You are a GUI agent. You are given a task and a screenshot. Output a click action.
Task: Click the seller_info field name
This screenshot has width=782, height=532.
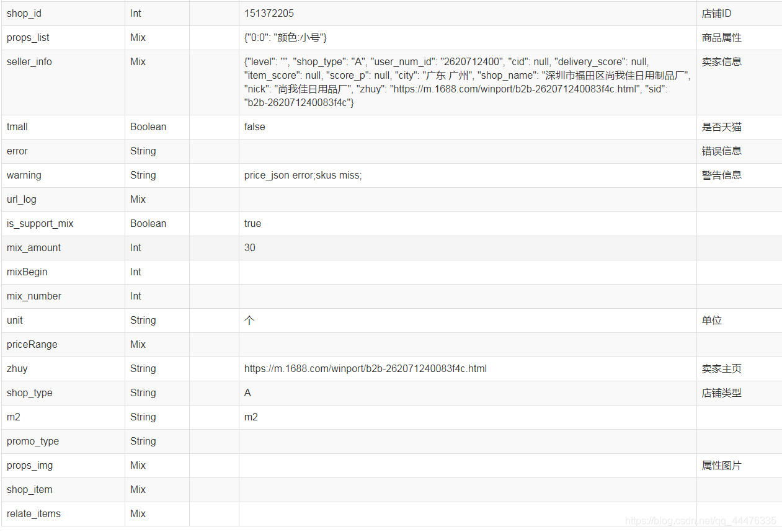click(29, 62)
